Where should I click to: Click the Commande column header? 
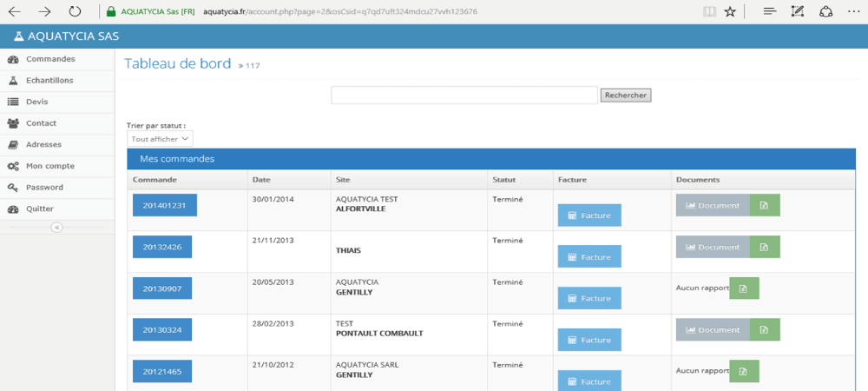(x=155, y=180)
